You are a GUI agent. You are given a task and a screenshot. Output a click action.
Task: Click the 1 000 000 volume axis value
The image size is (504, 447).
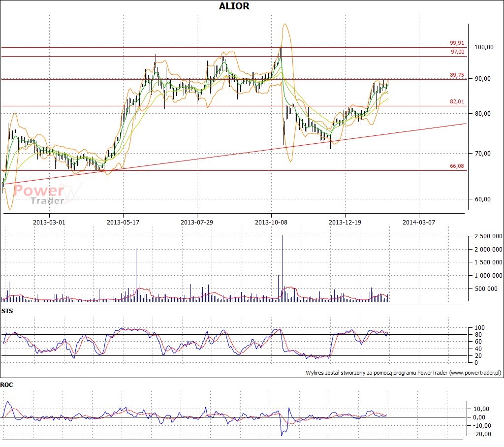coord(488,275)
